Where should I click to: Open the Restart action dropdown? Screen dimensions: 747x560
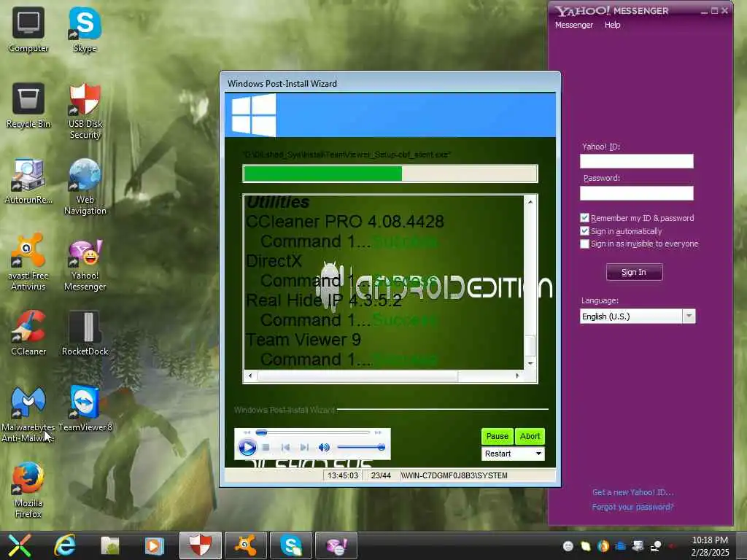click(513, 454)
